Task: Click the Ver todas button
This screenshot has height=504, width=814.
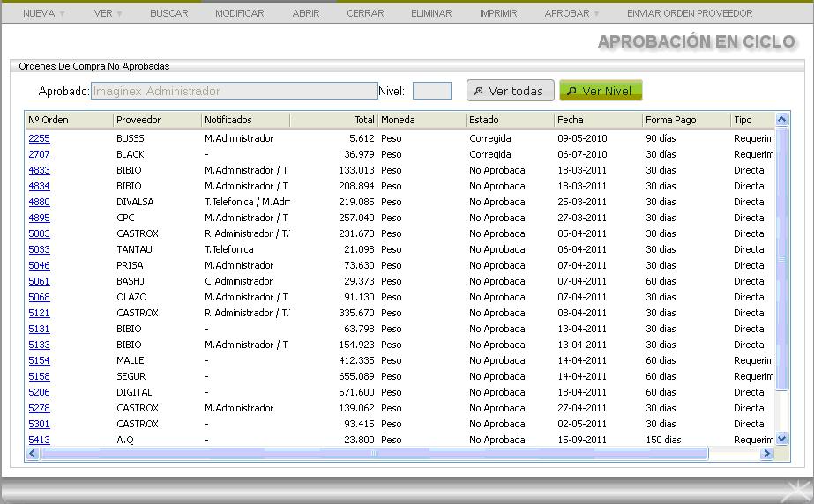Action: tap(511, 91)
